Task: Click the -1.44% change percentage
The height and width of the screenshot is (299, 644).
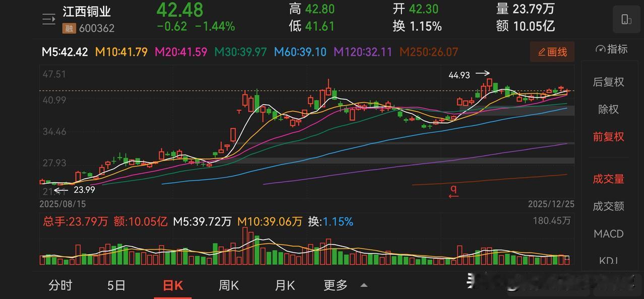Action: tap(215, 27)
